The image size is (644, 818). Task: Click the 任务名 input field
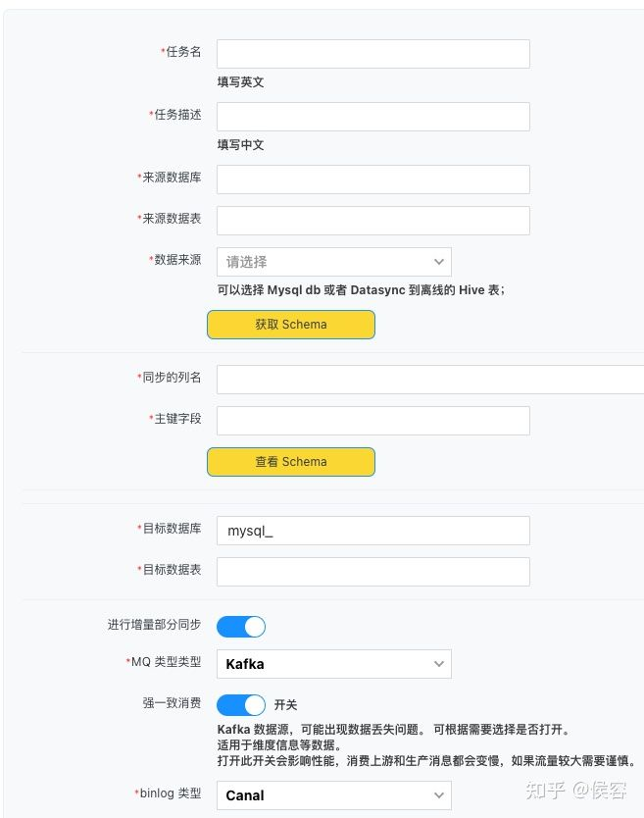[x=373, y=54]
